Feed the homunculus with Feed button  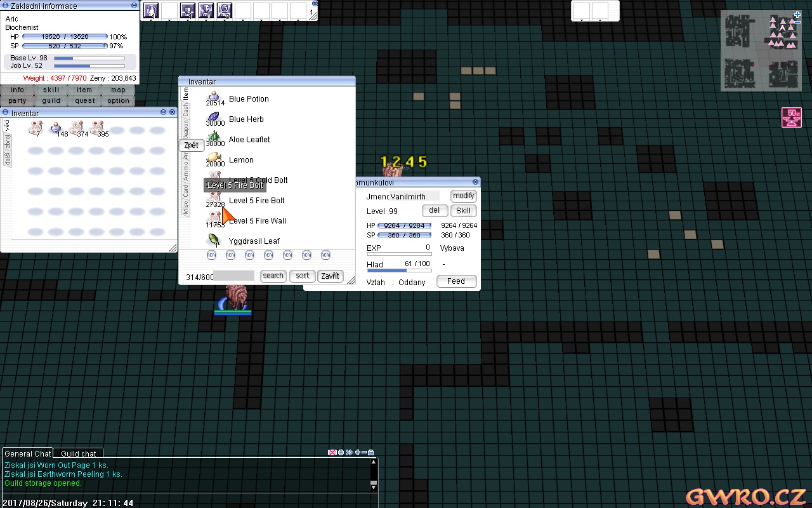click(456, 281)
